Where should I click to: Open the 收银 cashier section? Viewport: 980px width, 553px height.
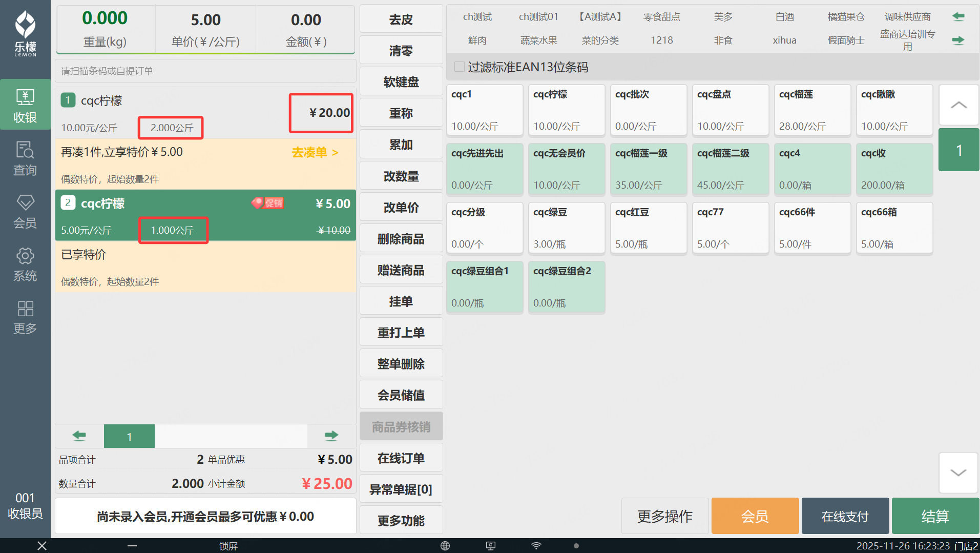point(25,105)
